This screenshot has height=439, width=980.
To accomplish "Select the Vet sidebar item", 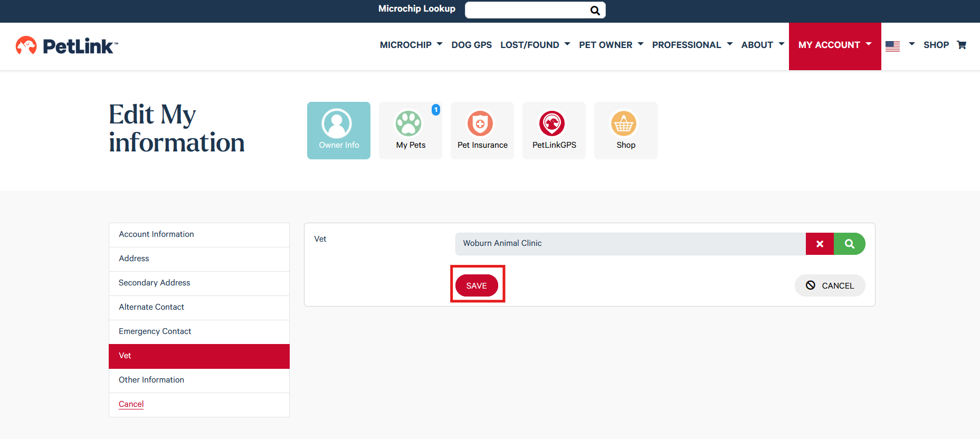I will [199, 356].
